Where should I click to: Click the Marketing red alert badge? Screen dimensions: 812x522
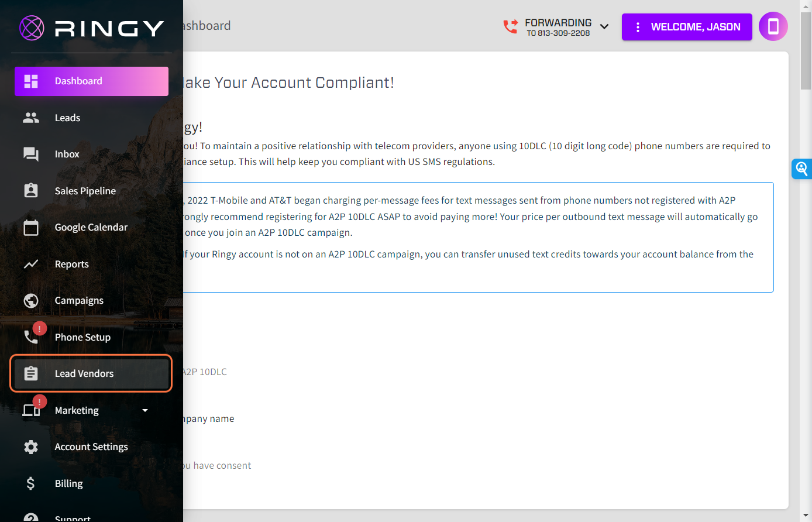[x=39, y=402]
